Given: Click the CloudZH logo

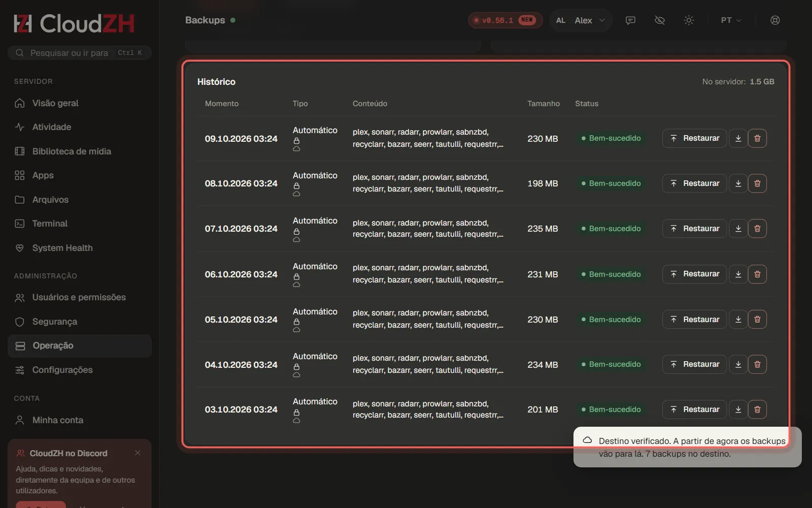Looking at the screenshot, I should click(x=74, y=23).
